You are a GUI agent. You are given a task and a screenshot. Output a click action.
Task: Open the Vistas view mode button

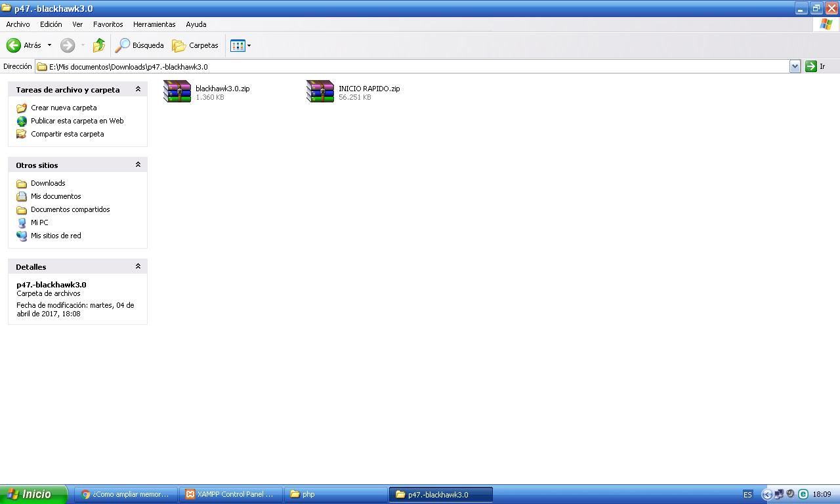pos(238,45)
